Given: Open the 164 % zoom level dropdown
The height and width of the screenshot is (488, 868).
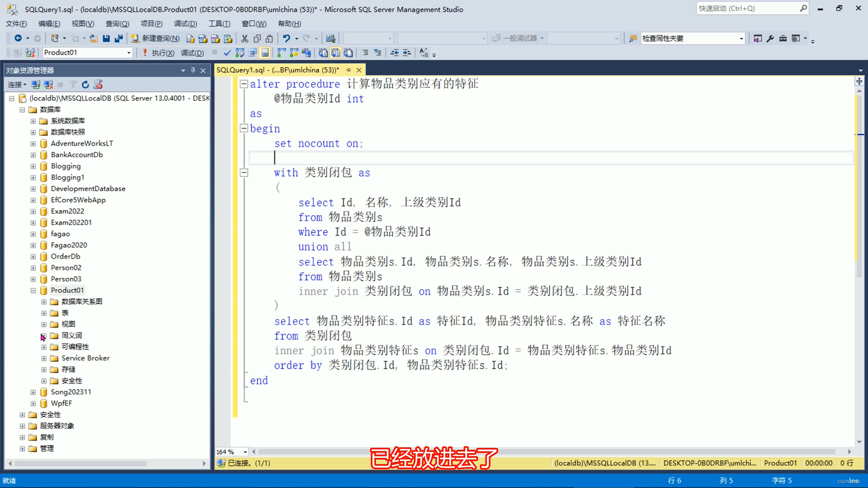Looking at the screenshot, I should point(245,452).
